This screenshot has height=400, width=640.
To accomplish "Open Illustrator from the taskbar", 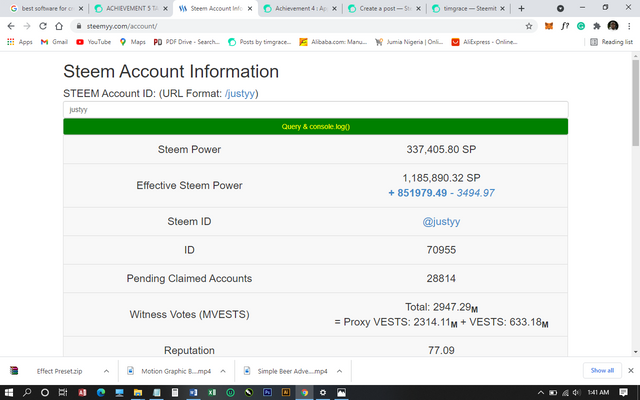I will (x=286, y=392).
